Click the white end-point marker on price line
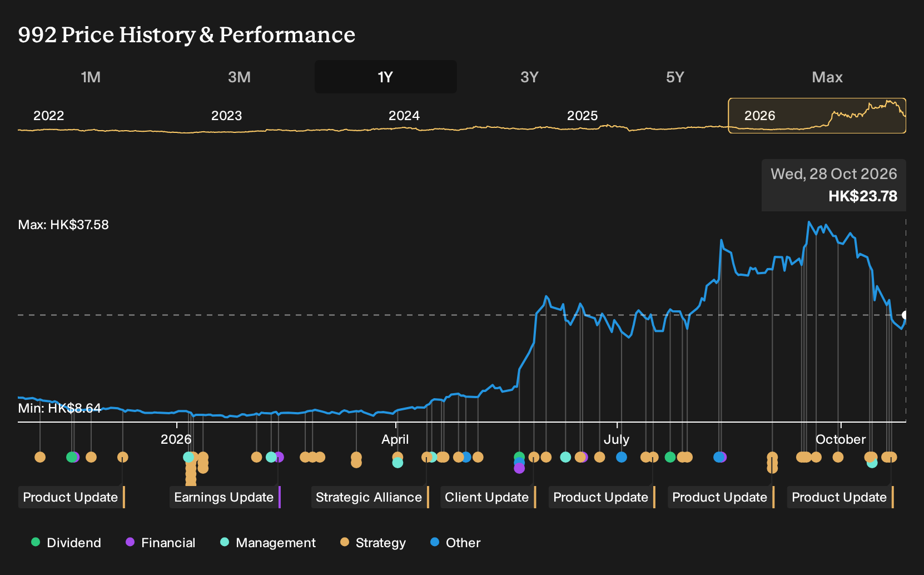Viewport: 924px width, 575px height. pos(905,315)
